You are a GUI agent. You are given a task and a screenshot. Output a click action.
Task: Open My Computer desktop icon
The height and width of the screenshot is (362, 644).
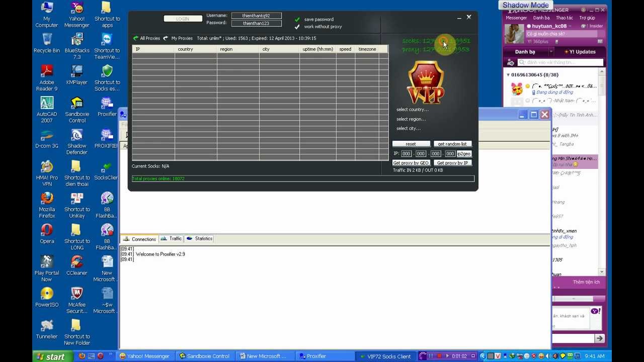(47, 15)
